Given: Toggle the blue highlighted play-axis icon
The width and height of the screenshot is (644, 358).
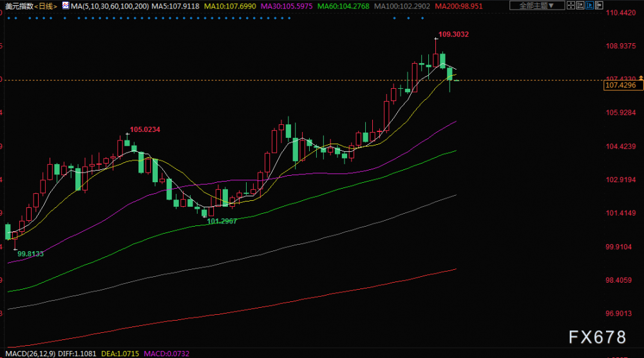Looking at the screenshot, I should (590, 5).
